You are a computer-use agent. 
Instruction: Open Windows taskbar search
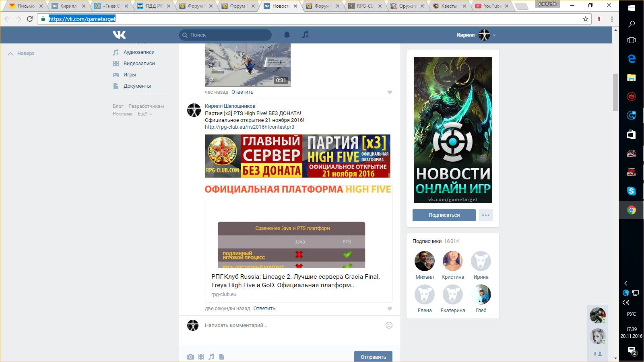pyautogui.click(x=632, y=24)
